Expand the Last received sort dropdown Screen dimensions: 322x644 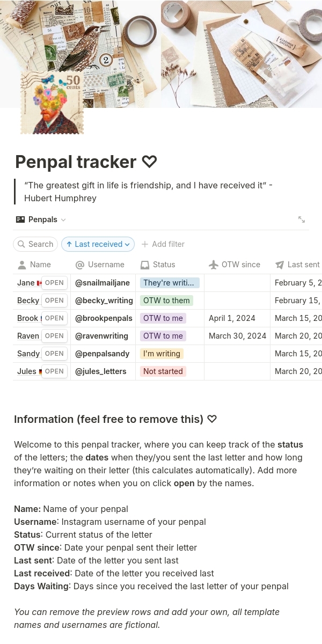pos(127,244)
